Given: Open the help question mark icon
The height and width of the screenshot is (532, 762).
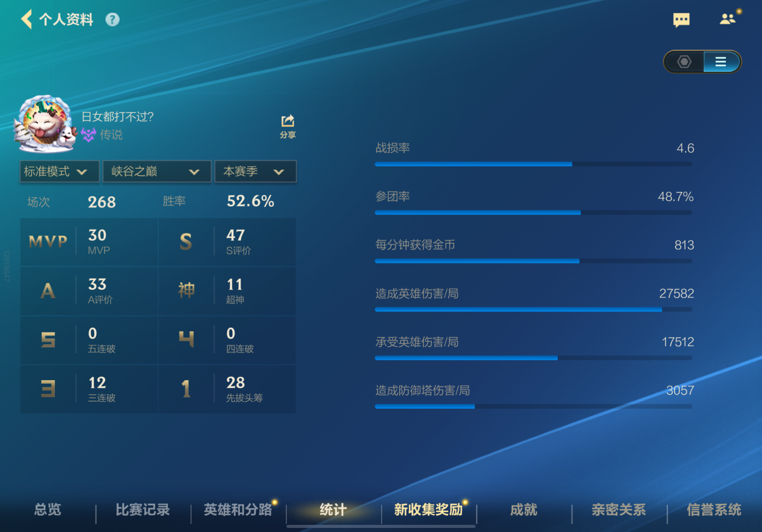Looking at the screenshot, I should click(x=112, y=19).
